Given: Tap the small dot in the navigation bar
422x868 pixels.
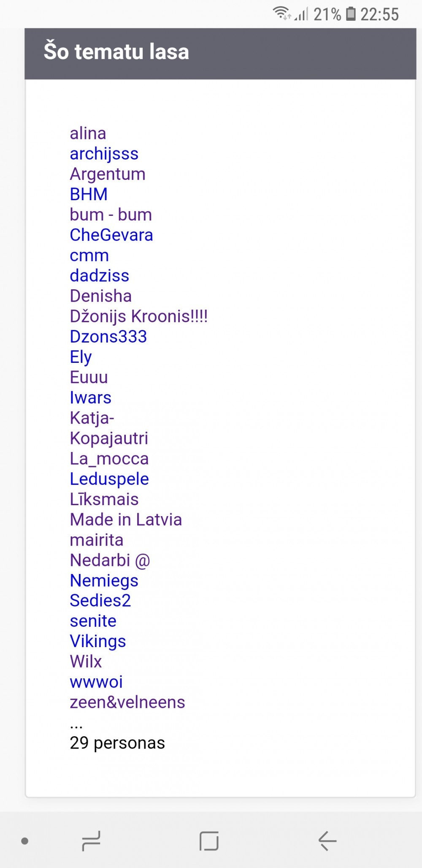Looking at the screenshot, I should pyautogui.click(x=24, y=841).
